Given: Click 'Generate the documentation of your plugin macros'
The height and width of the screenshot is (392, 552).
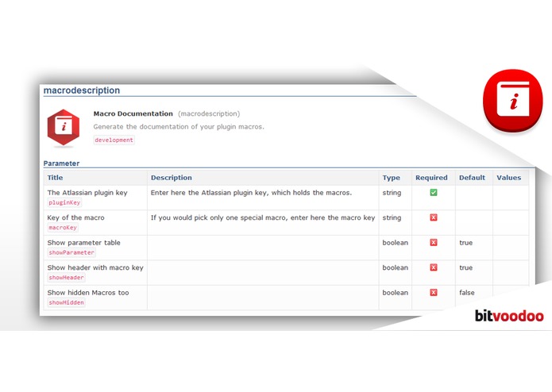Looking at the screenshot, I should (x=179, y=126).
